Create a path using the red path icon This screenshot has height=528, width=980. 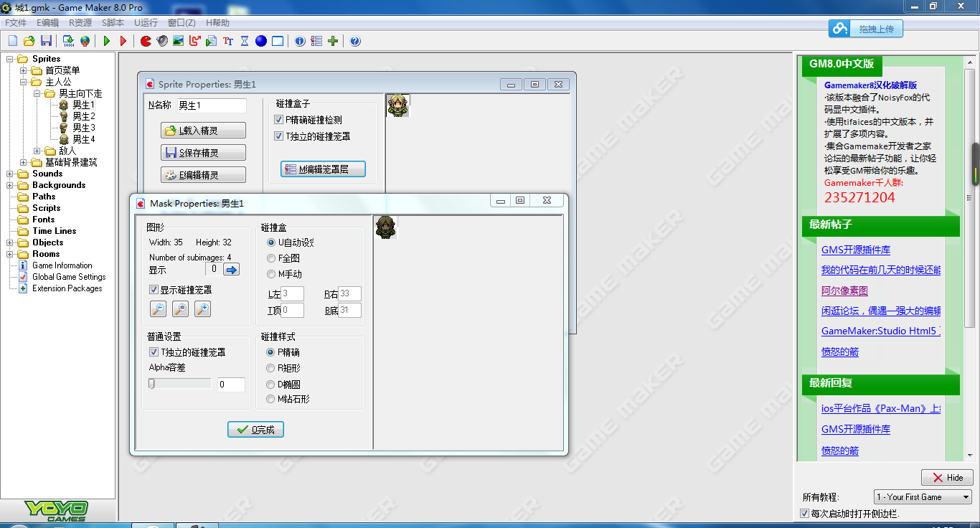195,41
